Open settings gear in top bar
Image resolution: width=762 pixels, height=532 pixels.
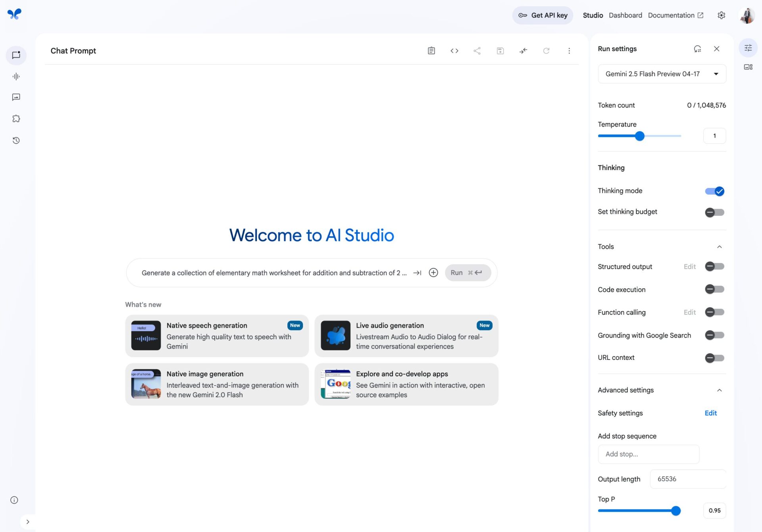(x=721, y=15)
